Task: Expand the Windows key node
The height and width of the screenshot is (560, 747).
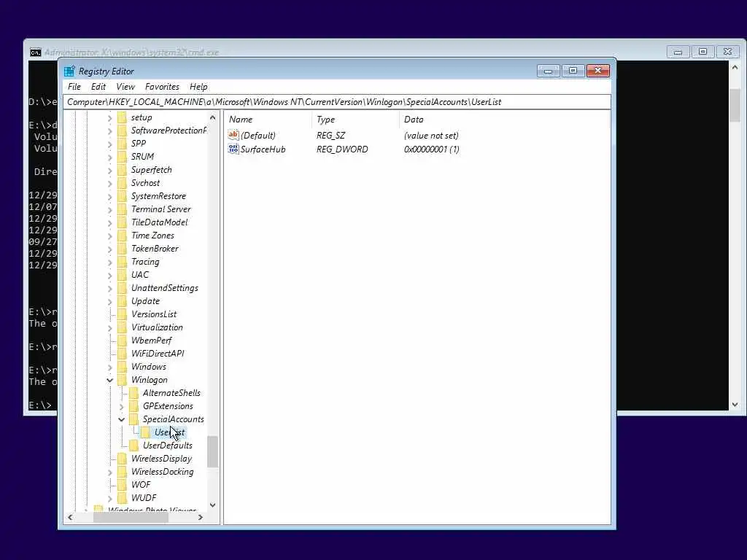Action: click(x=110, y=367)
